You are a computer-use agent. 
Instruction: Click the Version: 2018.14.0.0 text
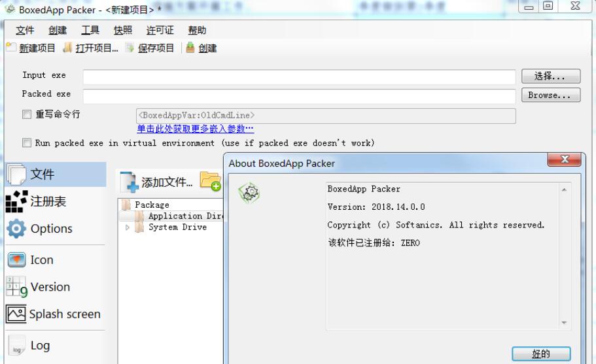(x=376, y=207)
